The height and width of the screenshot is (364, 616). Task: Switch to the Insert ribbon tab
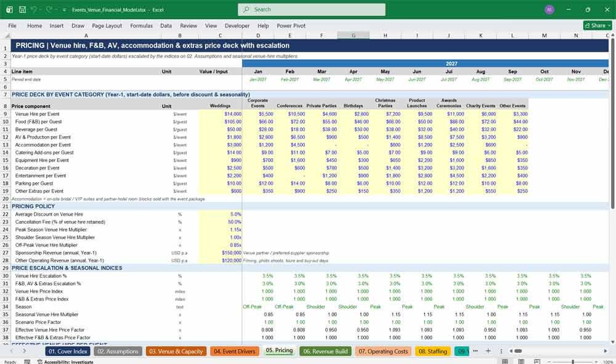pyautogui.click(x=57, y=25)
